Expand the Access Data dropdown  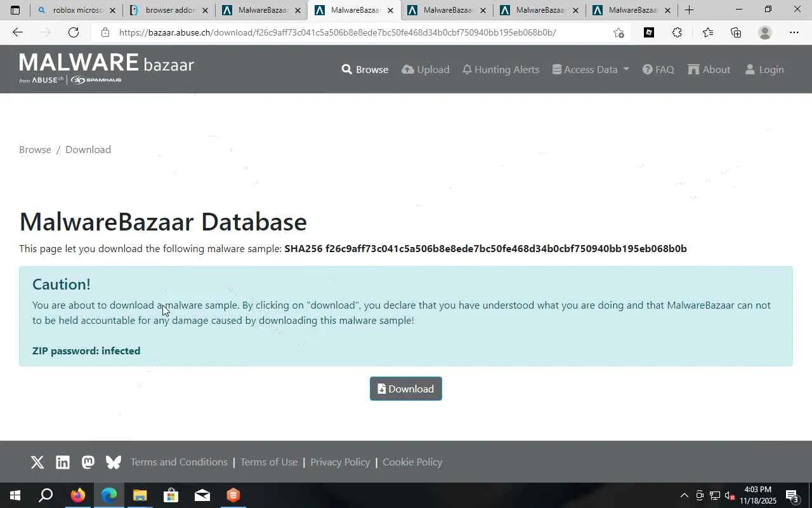(591, 69)
